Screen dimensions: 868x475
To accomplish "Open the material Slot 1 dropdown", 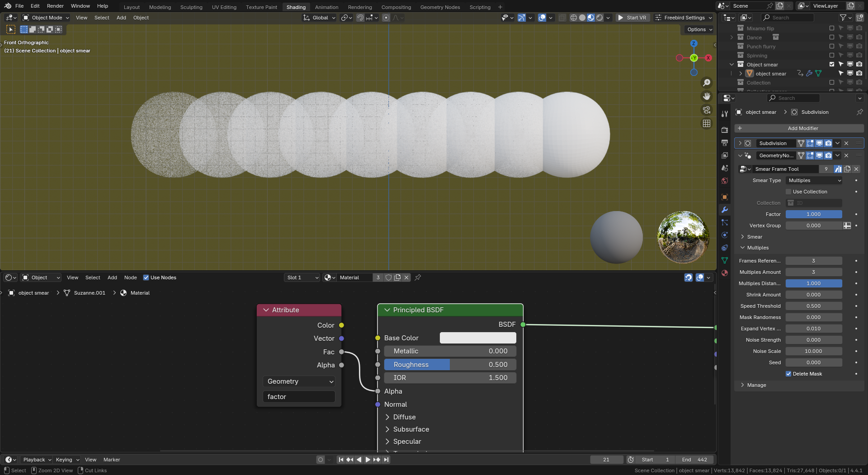I will point(302,277).
